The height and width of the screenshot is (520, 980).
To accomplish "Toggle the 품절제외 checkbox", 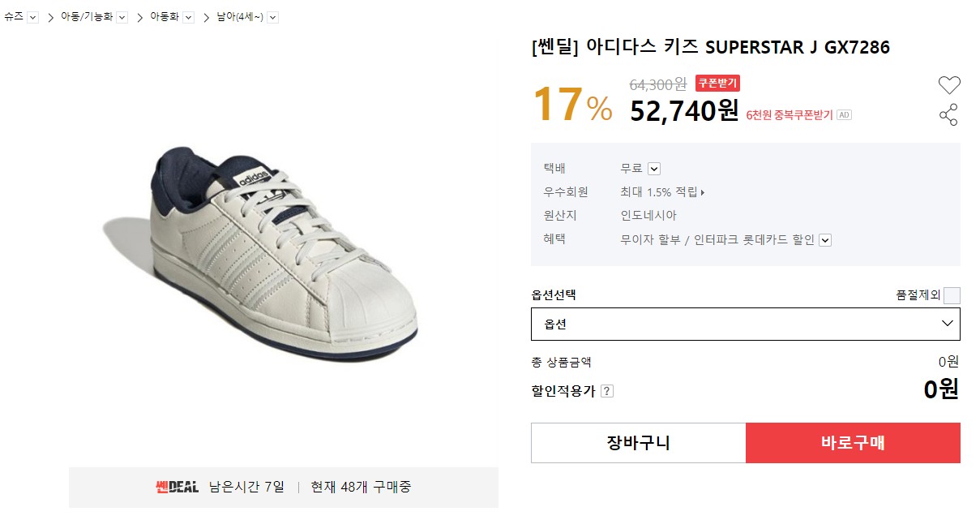I will 952,295.
